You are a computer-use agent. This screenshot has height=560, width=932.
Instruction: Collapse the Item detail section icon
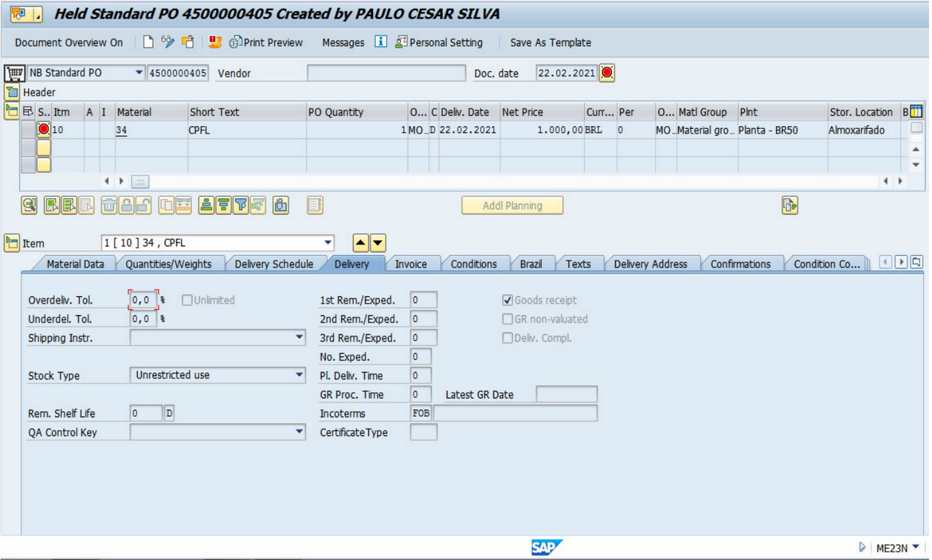coord(12,243)
